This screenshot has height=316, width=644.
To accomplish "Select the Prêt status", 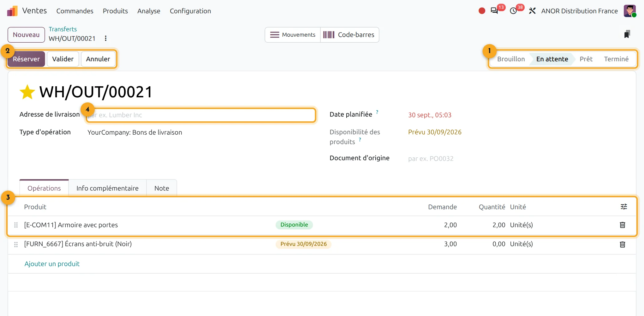I will (586, 59).
